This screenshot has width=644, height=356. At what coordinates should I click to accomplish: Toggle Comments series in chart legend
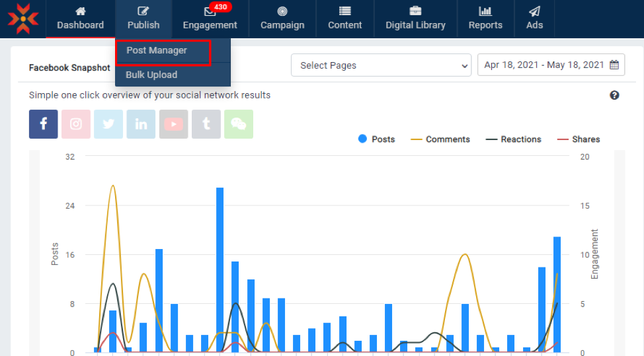(x=440, y=139)
